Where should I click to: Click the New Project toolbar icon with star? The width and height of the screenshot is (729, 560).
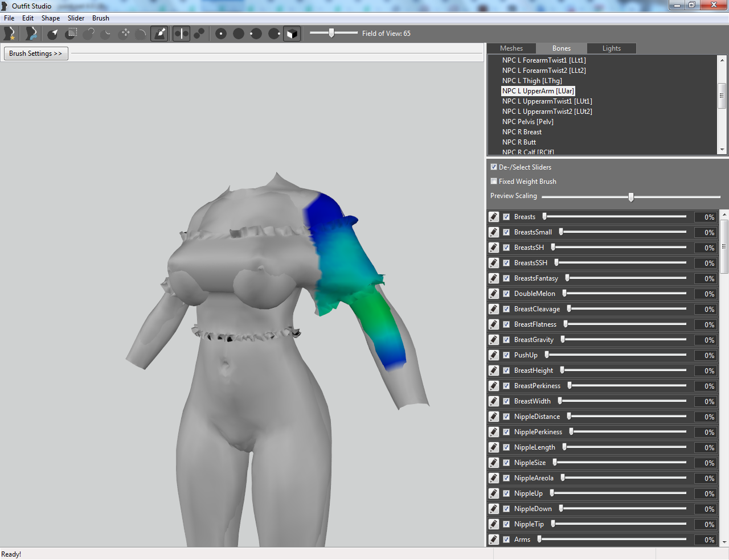click(x=9, y=34)
